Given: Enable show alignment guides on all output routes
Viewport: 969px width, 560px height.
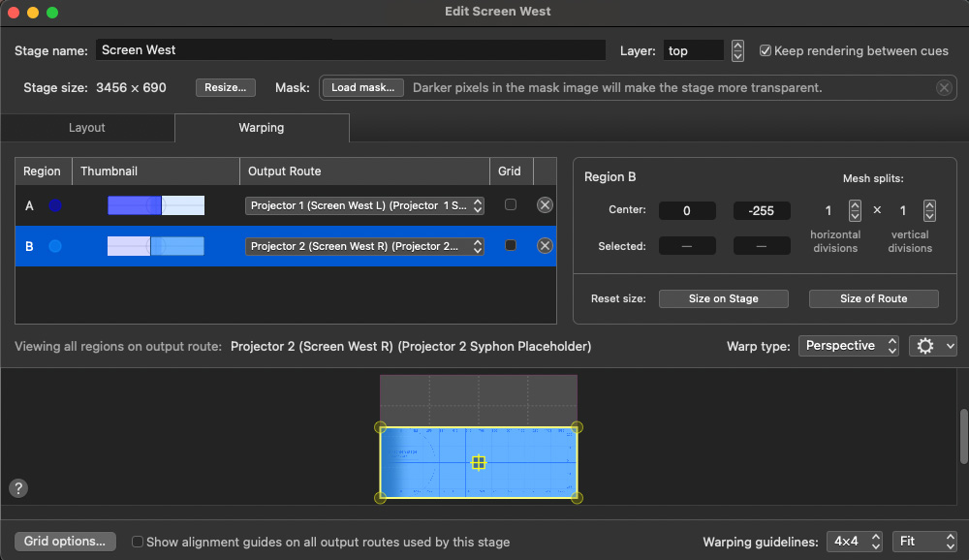Looking at the screenshot, I should [x=137, y=542].
